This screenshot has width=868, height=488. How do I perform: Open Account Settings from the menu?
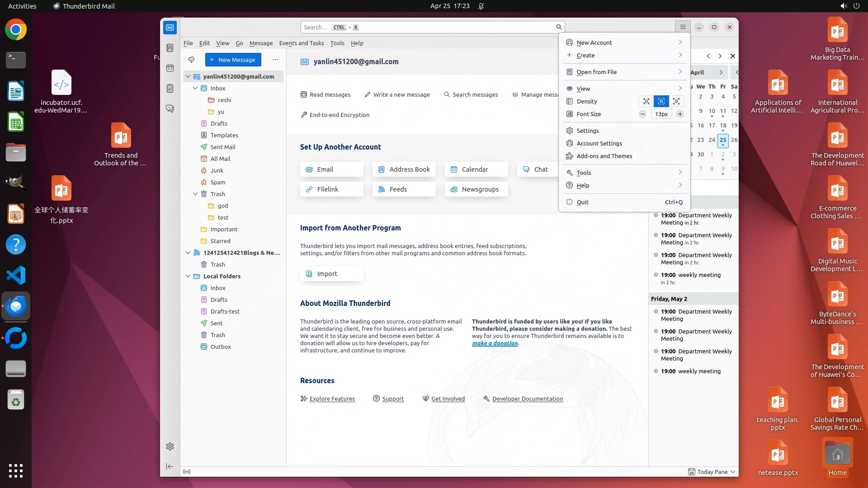point(599,143)
